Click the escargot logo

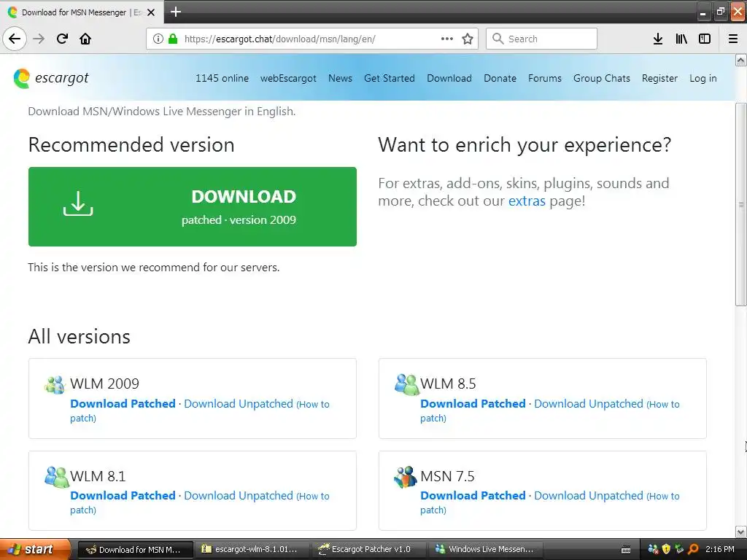click(x=51, y=78)
